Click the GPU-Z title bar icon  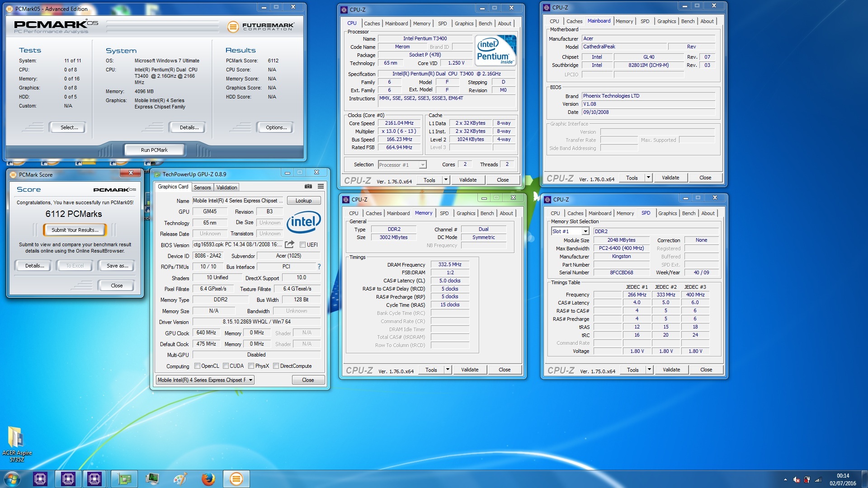(157, 174)
